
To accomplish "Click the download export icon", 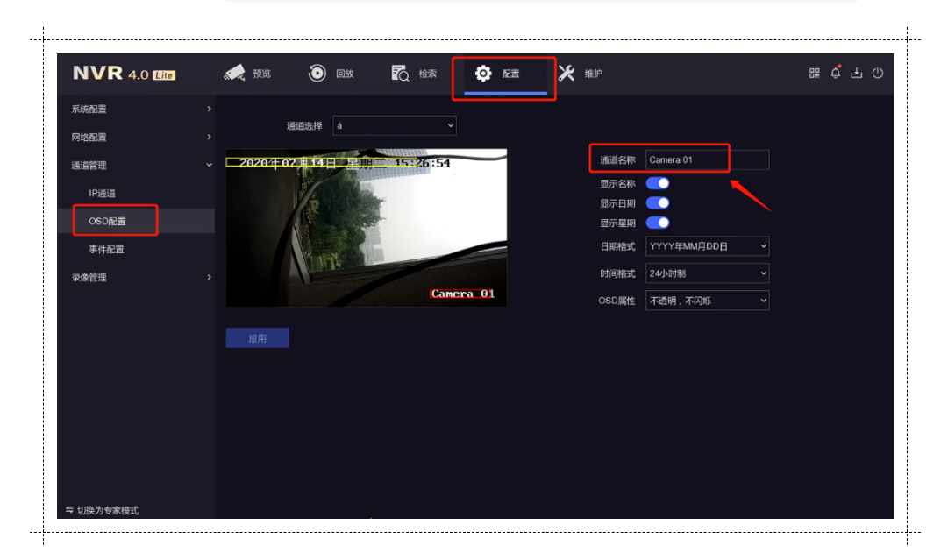I will (857, 73).
